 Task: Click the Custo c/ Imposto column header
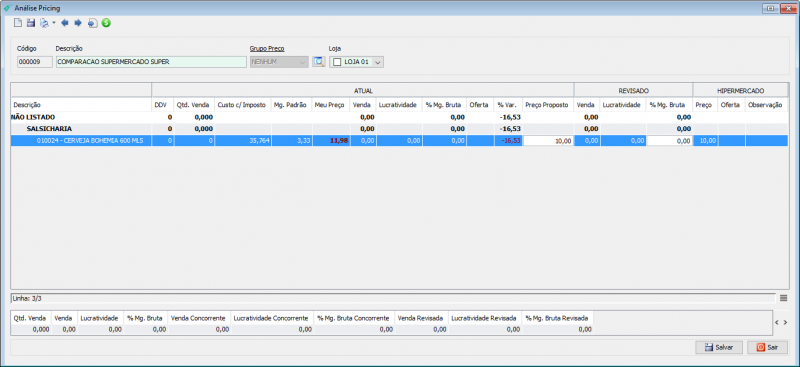(243, 105)
